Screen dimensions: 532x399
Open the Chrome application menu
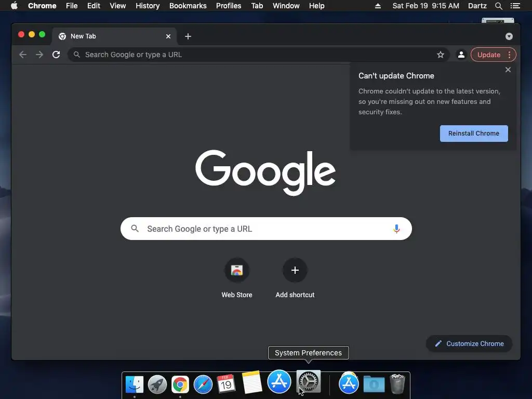42,6
